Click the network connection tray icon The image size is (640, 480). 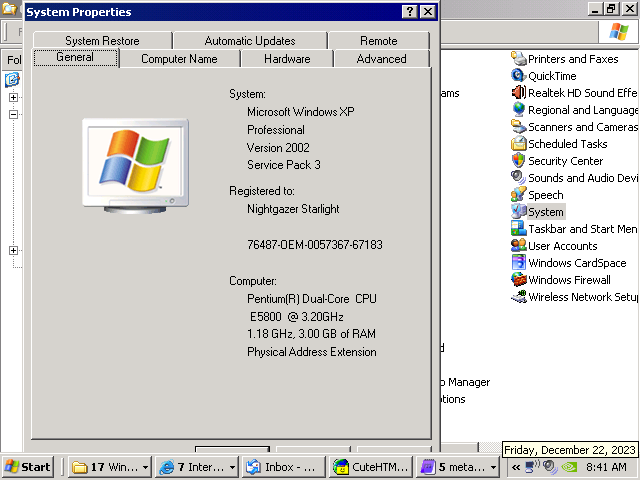pos(533,467)
